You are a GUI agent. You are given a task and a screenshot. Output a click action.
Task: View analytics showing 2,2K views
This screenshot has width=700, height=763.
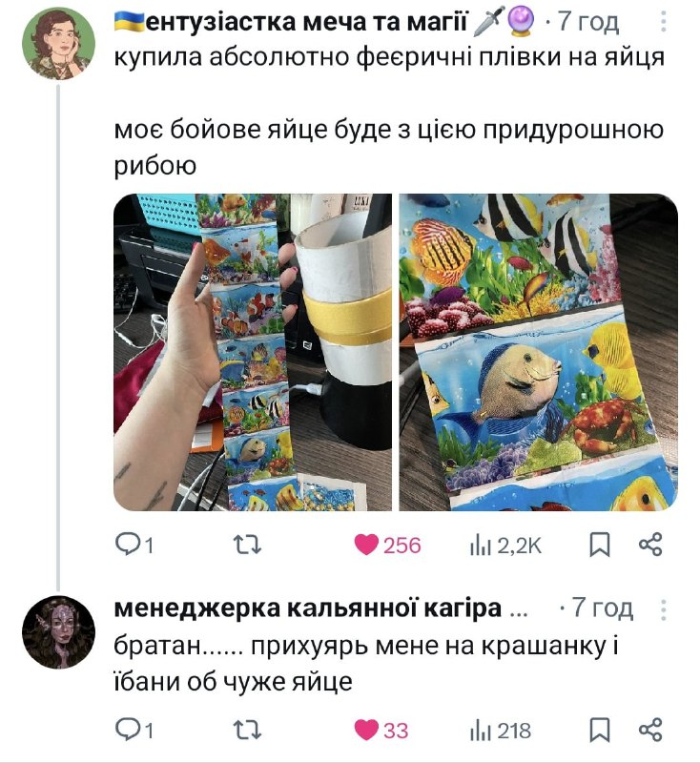(504, 546)
